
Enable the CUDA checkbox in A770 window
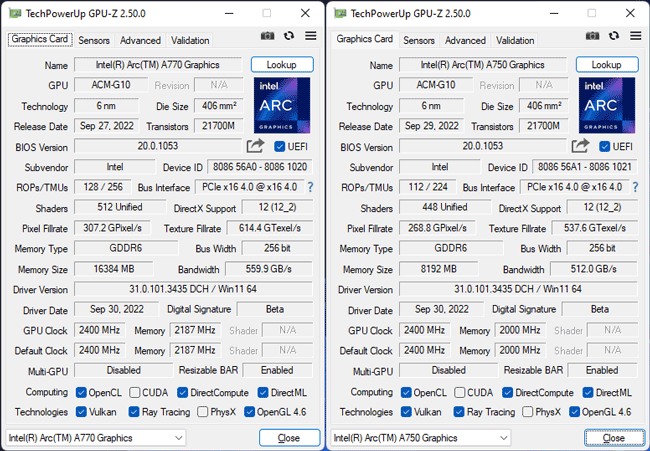pyautogui.click(x=133, y=392)
